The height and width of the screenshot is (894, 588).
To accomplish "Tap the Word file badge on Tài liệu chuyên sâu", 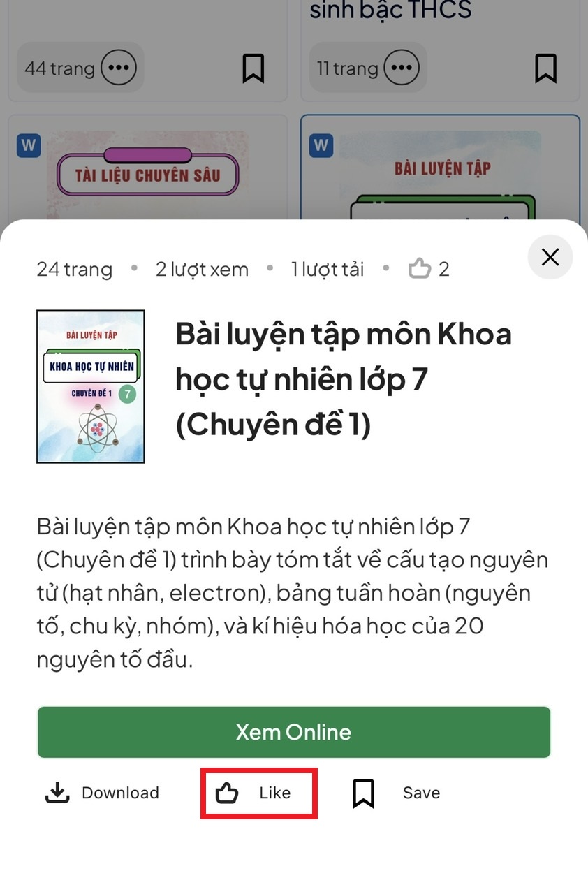I will [x=29, y=146].
